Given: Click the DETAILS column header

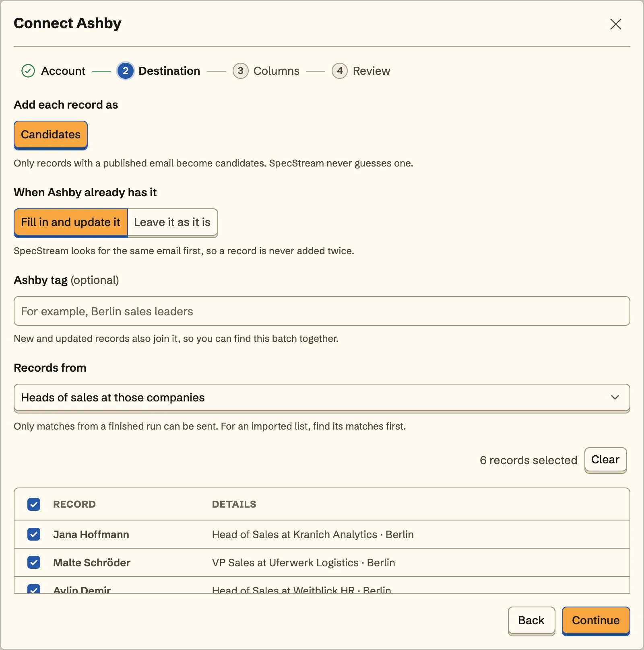Looking at the screenshot, I should [234, 504].
